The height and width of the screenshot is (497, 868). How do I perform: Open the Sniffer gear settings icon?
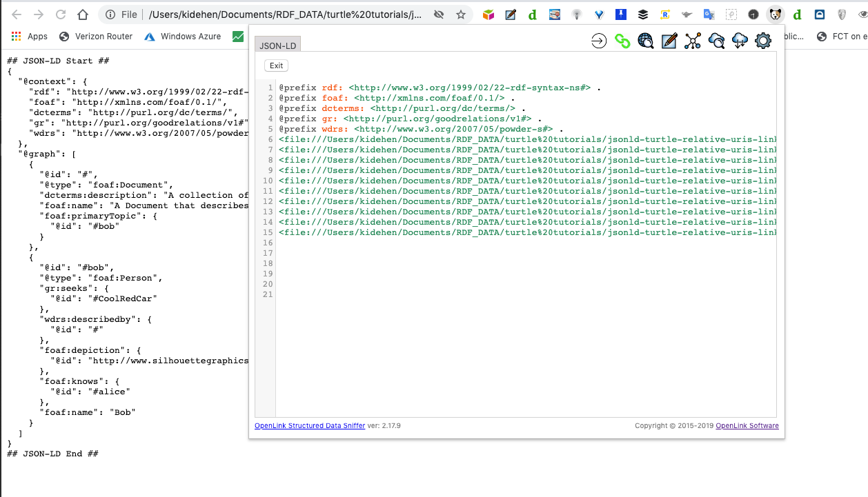763,41
